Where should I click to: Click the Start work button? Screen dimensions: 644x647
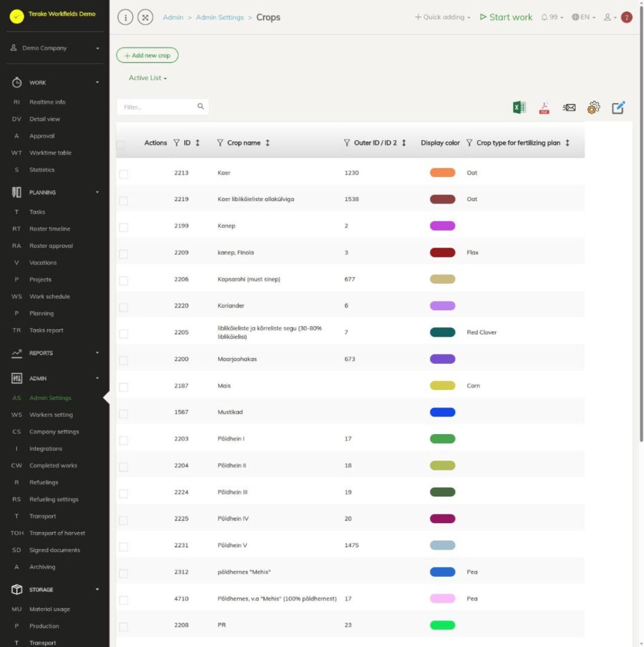point(506,17)
